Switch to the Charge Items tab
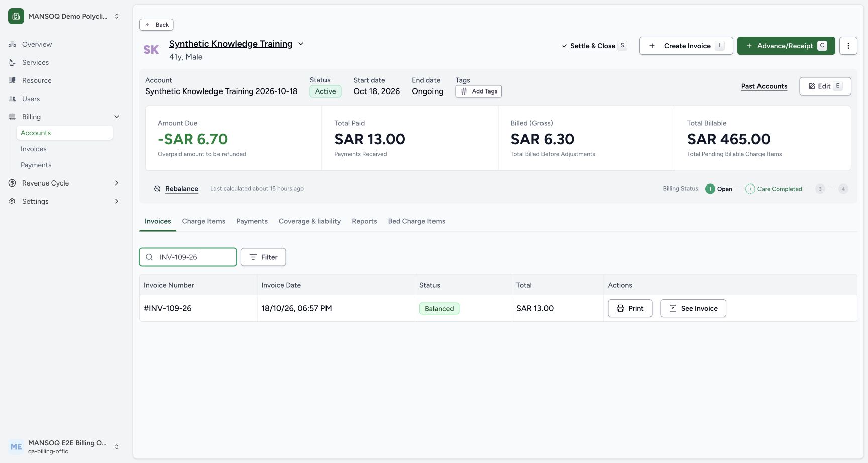This screenshot has height=463, width=868. pyautogui.click(x=203, y=221)
